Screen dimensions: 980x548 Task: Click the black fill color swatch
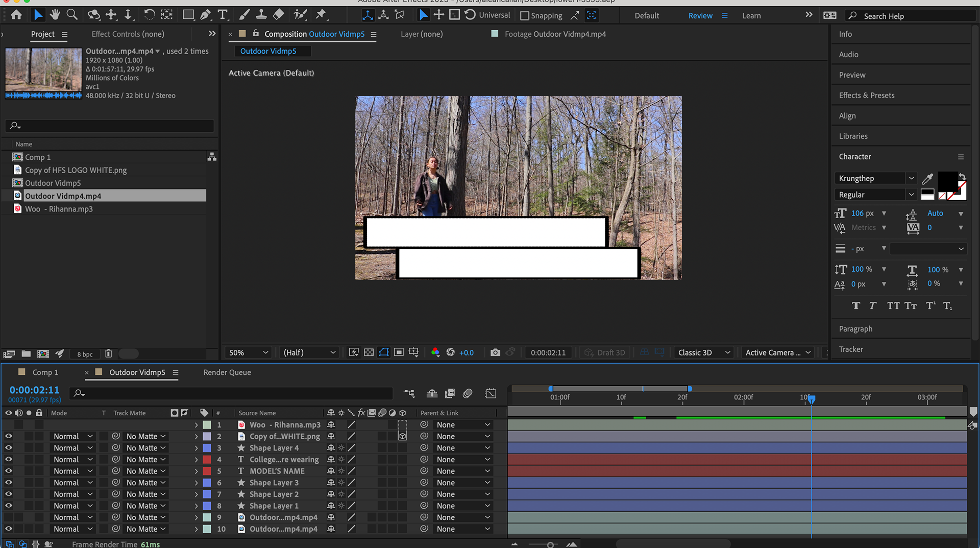pos(947,182)
